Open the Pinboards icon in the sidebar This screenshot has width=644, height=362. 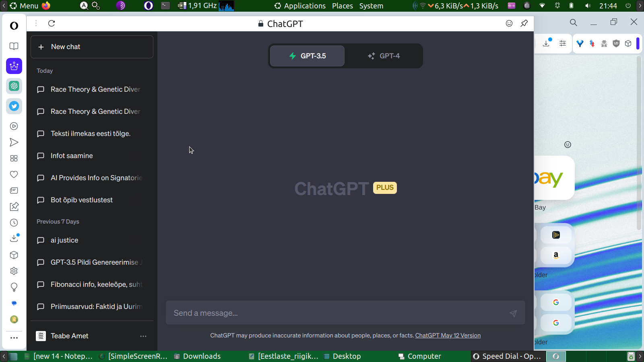pyautogui.click(x=14, y=207)
